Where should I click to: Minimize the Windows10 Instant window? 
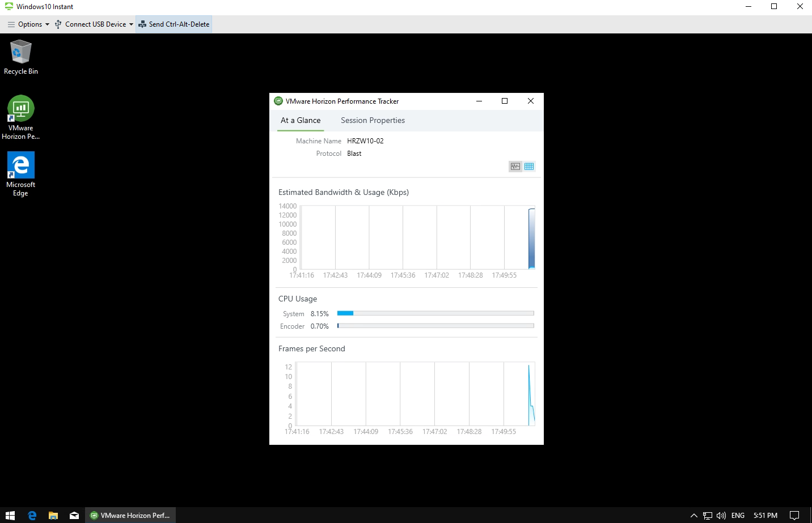coord(748,6)
